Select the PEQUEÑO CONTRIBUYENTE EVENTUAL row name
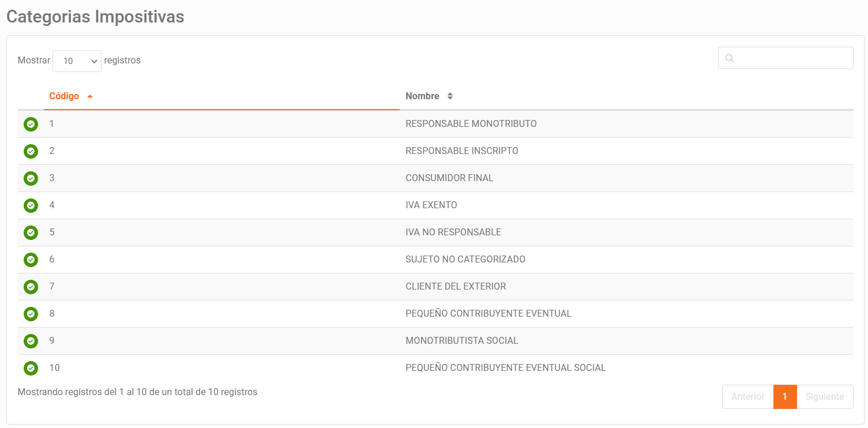Screen dimensions: 868x428 pos(489,314)
